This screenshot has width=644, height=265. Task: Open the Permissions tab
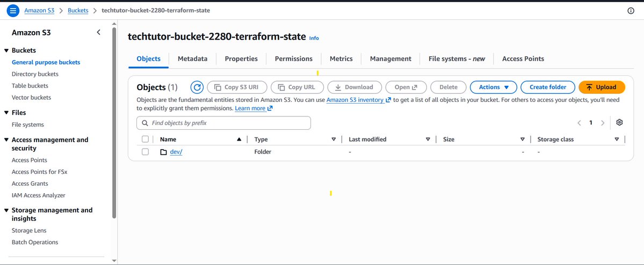pyautogui.click(x=294, y=58)
